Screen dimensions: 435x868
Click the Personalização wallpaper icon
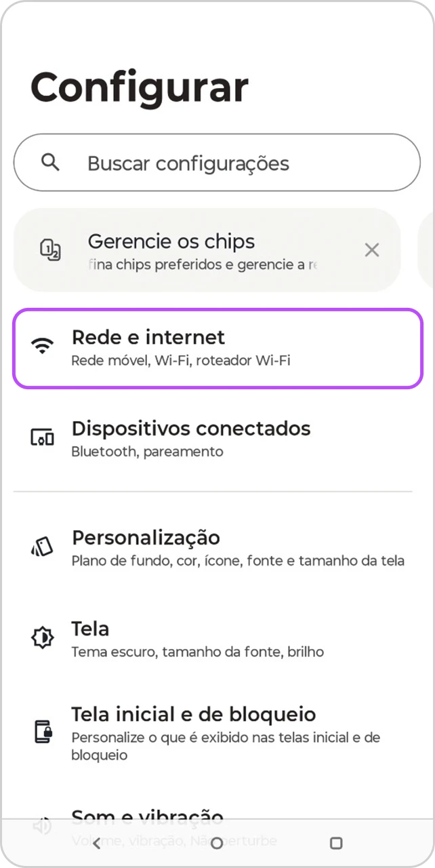(x=42, y=546)
